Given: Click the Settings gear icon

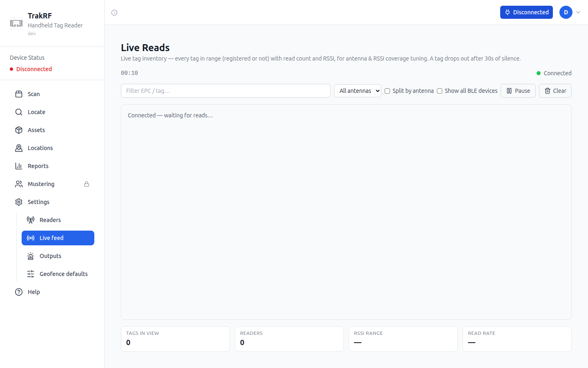Looking at the screenshot, I should click(x=19, y=202).
